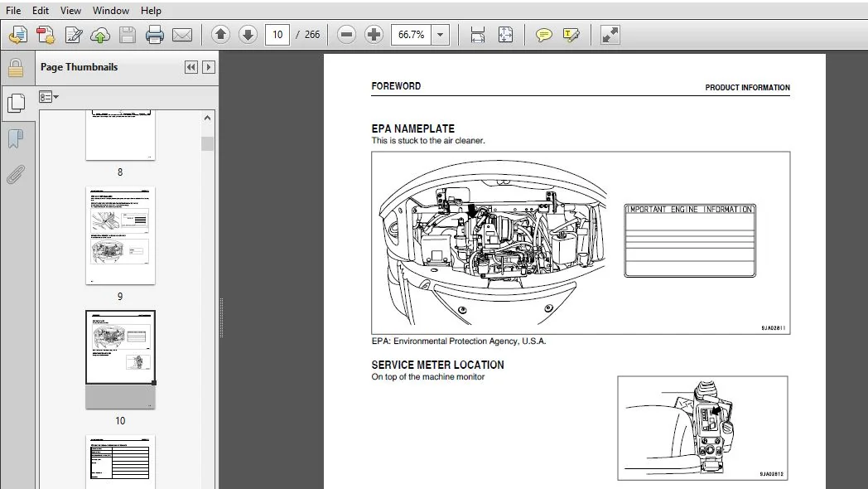This screenshot has width=868, height=489.
Task: Click the Fit Width scrolling icon
Action: (477, 35)
